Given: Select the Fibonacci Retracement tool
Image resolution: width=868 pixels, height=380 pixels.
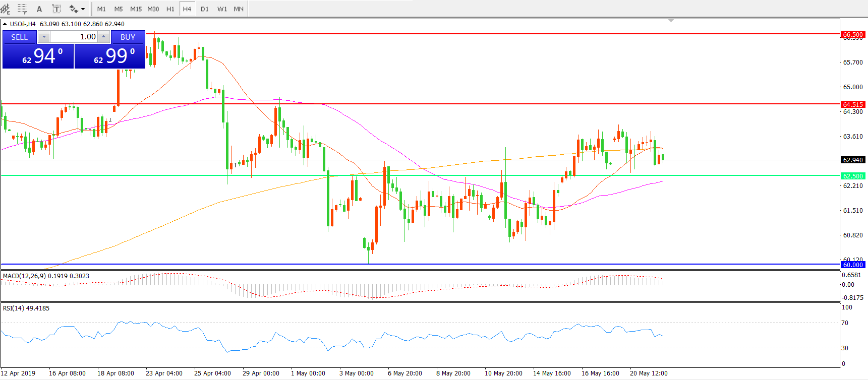Looking at the screenshot, I should pyautogui.click(x=22, y=9).
